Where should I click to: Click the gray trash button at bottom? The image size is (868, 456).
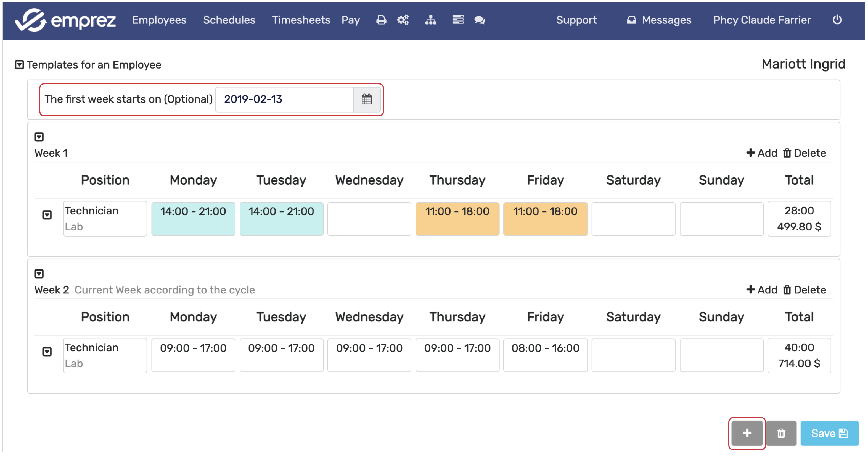tap(781, 433)
